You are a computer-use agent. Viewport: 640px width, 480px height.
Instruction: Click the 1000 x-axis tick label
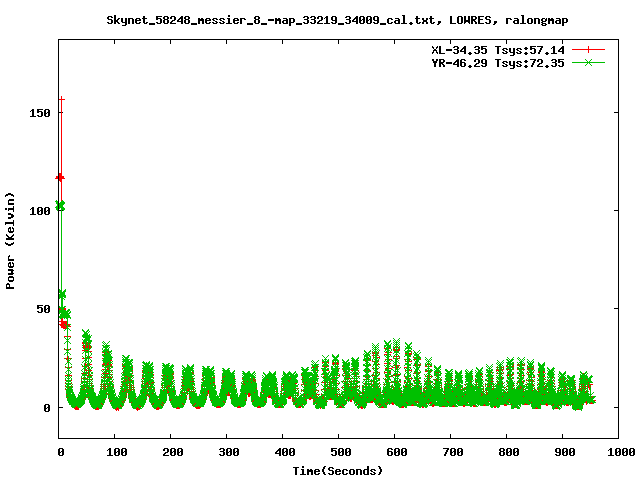coord(621,452)
